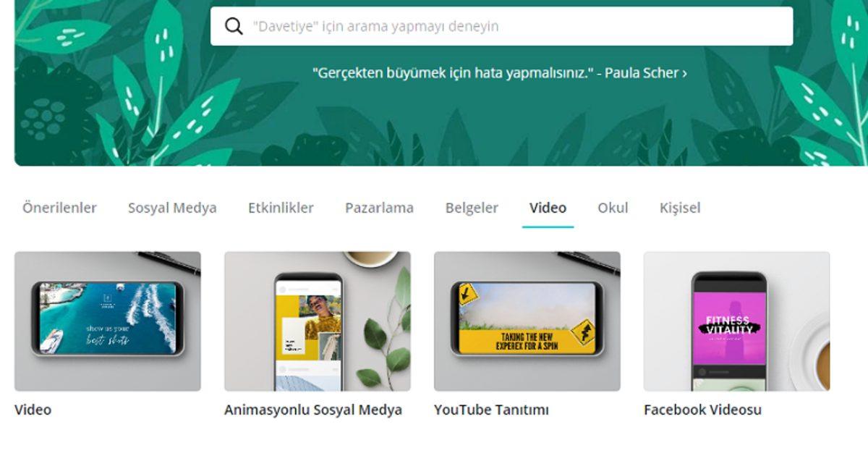Image resolution: width=868 pixels, height=469 pixels.
Task: Open the Sosyal Medya category tab
Action: coord(172,208)
